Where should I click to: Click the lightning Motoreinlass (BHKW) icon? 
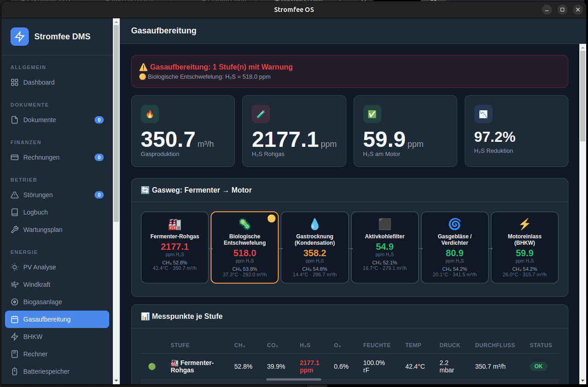(524, 224)
